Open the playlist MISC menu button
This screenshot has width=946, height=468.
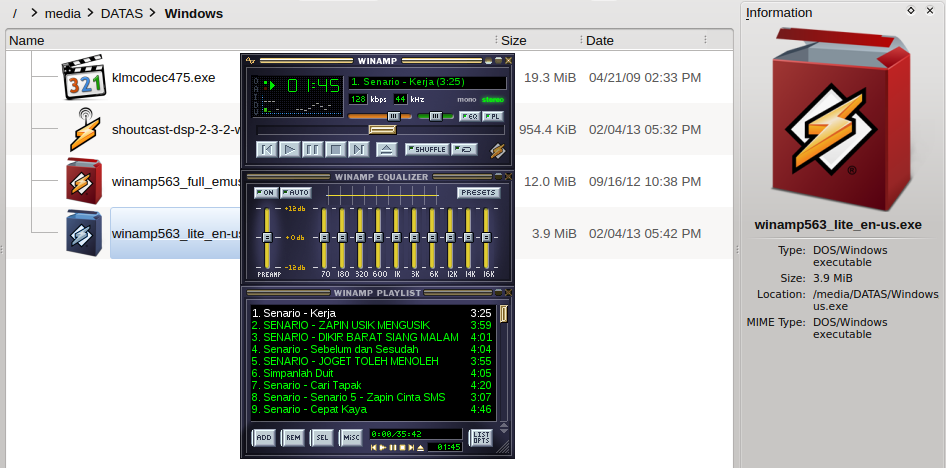point(351,438)
